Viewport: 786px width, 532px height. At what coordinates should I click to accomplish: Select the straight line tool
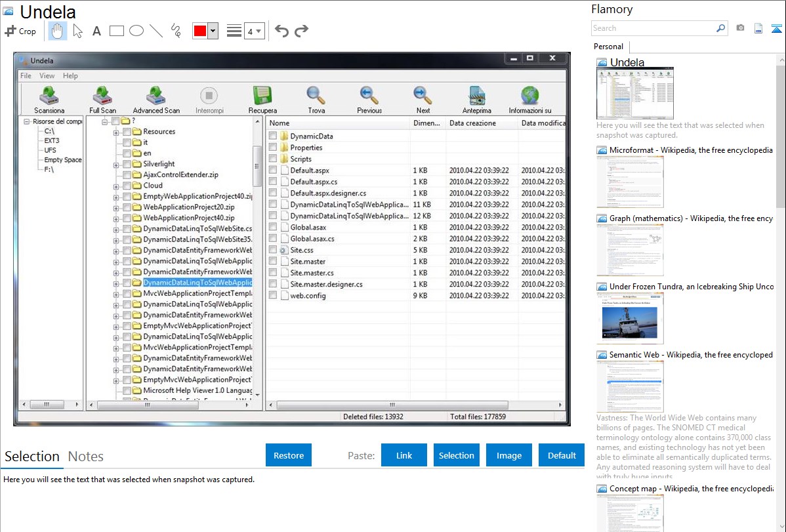point(156,31)
